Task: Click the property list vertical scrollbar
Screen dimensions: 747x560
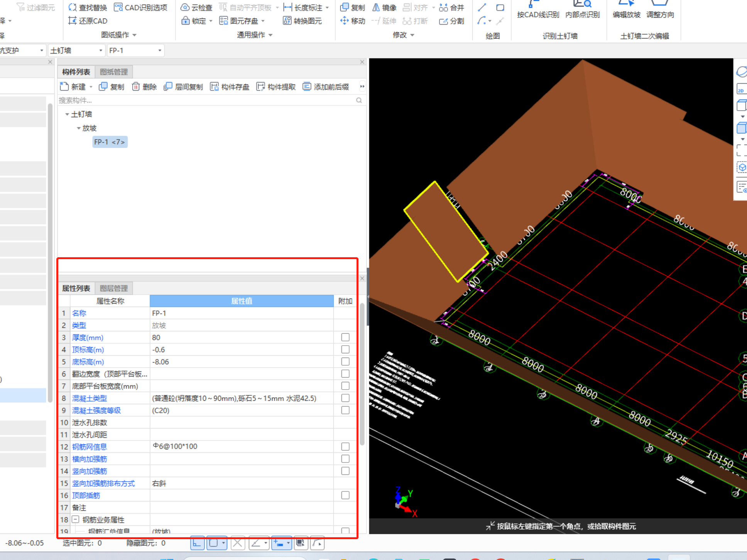Action: (362, 374)
